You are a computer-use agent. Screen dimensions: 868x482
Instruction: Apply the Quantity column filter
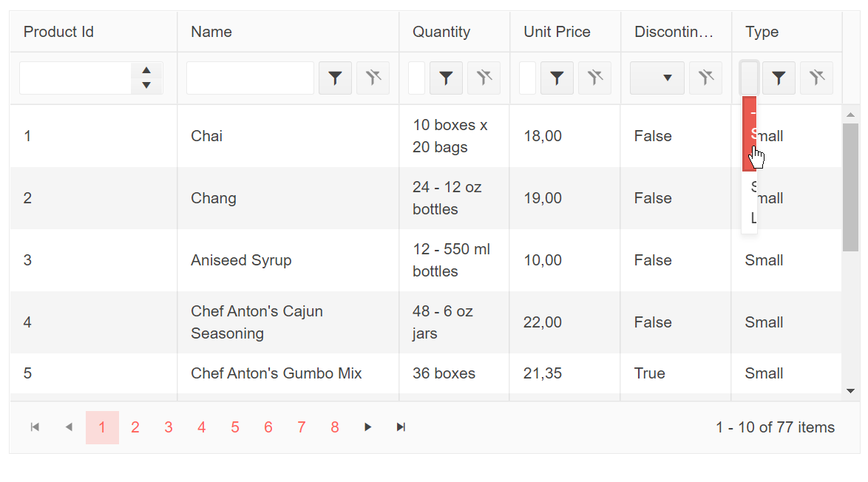click(x=446, y=78)
